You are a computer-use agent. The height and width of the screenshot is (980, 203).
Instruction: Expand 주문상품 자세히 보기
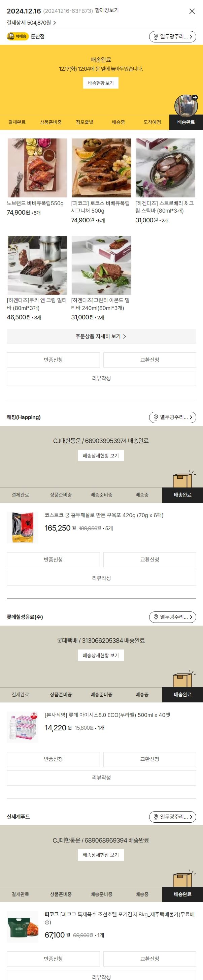[x=102, y=336]
